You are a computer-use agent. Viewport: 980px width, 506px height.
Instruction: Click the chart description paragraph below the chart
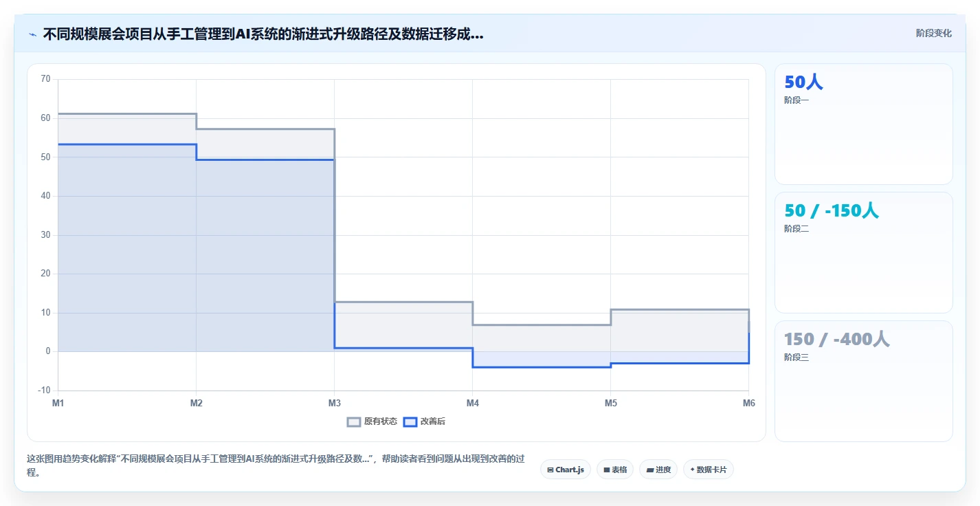coord(276,466)
